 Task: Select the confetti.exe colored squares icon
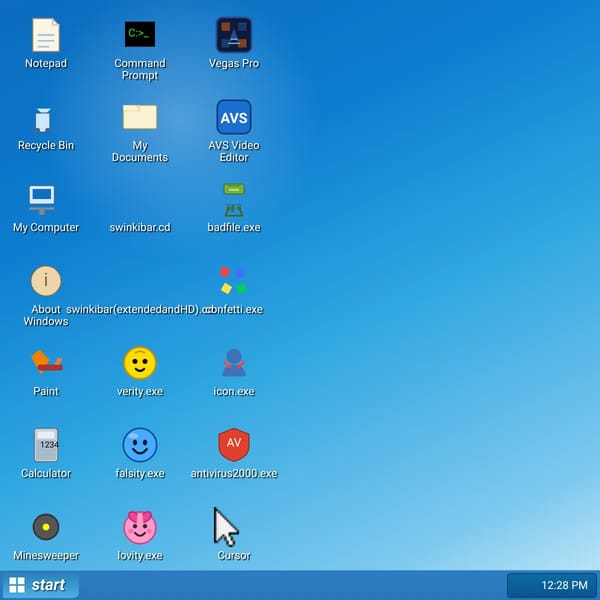point(233,281)
